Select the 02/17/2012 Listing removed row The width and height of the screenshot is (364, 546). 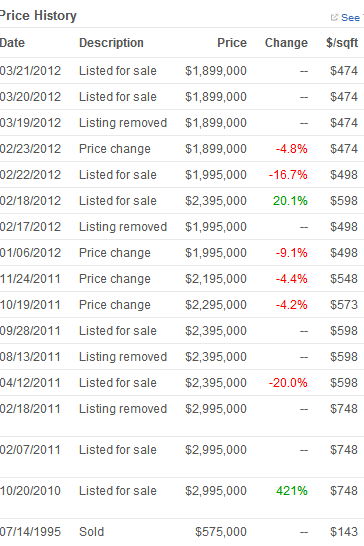182,227
